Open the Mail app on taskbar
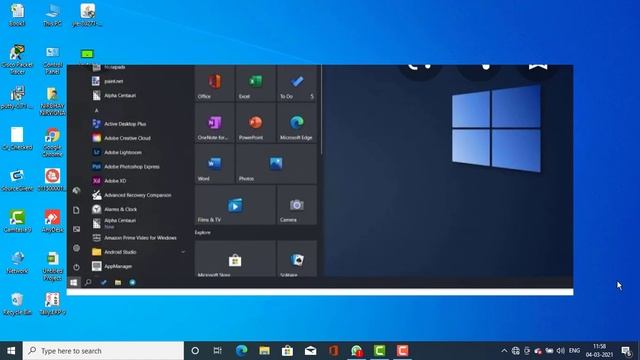 311,351
